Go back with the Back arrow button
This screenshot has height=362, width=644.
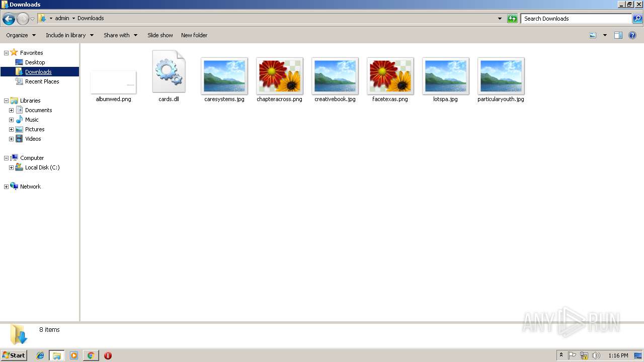click(x=9, y=19)
